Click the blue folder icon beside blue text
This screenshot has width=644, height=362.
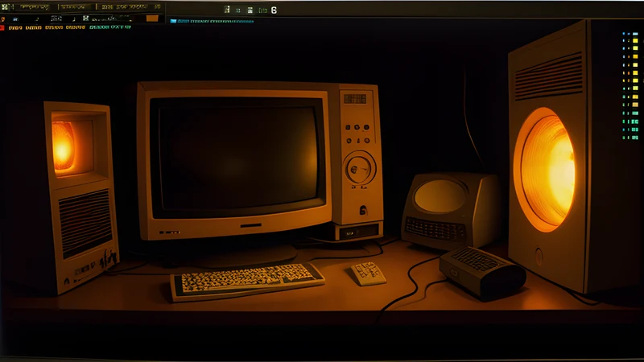click(173, 21)
